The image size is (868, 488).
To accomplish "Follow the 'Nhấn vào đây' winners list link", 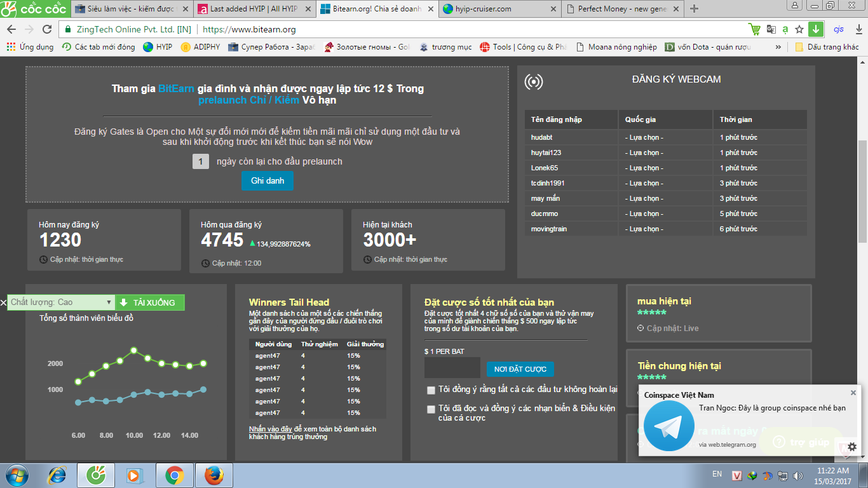I will (x=271, y=429).
